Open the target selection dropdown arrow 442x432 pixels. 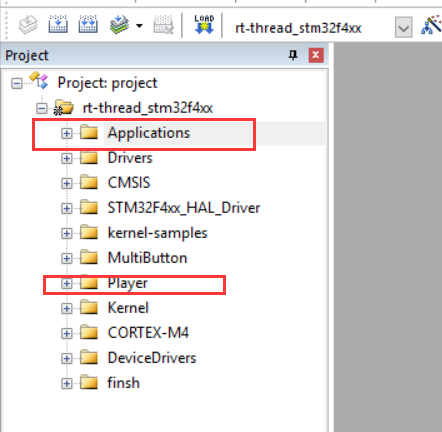click(404, 28)
